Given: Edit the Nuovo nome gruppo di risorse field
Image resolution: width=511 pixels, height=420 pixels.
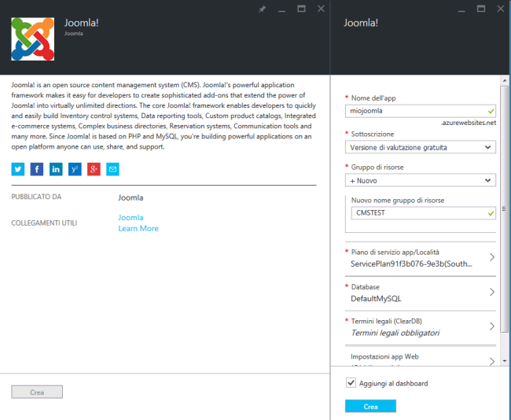Looking at the screenshot, I should (x=423, y=213).
